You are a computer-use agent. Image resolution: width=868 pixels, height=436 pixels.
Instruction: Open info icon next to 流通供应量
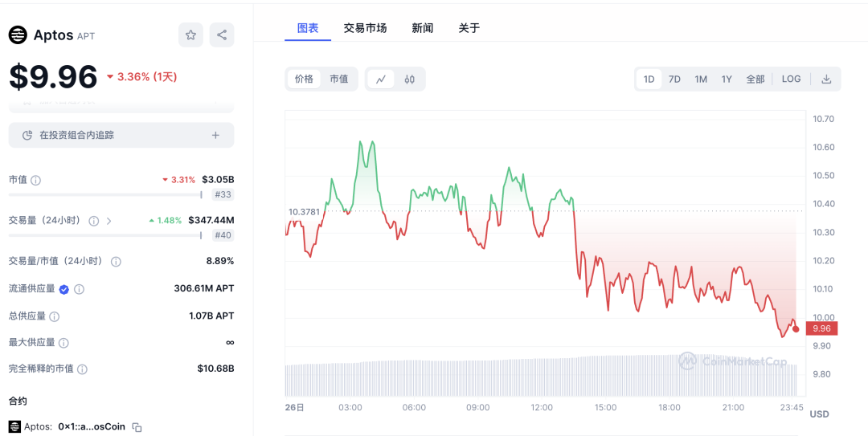(x=79, y=289)
